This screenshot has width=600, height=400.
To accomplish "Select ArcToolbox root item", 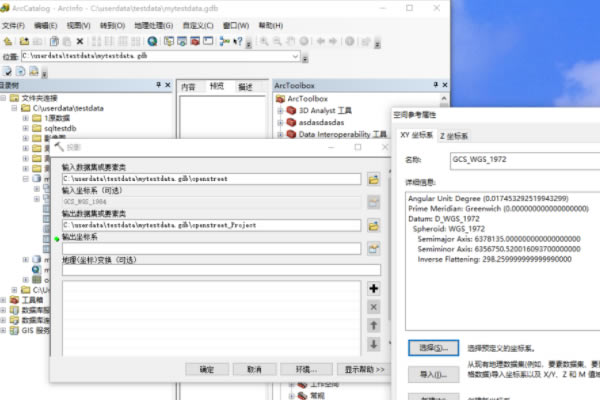I will pyautogui.click(x=307, y=99).
